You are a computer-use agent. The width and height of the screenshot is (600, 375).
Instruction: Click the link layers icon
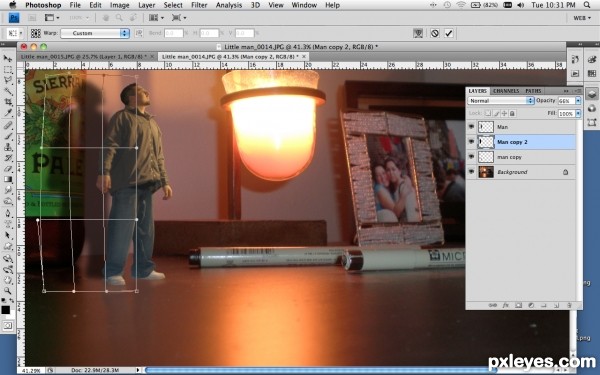point(492,305)
